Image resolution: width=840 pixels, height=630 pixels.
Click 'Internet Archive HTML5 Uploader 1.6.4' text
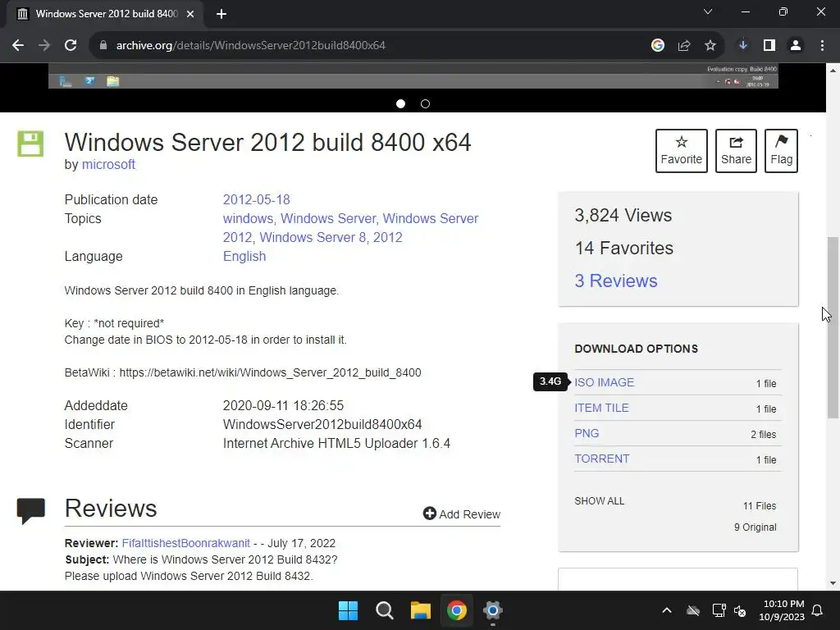tap(336, 444)
